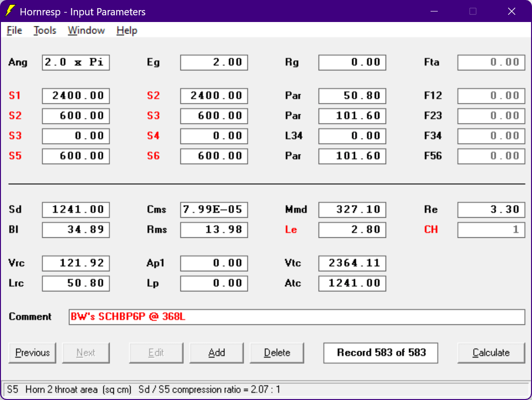
Task: Click the F12 input field
Action: 491,96
